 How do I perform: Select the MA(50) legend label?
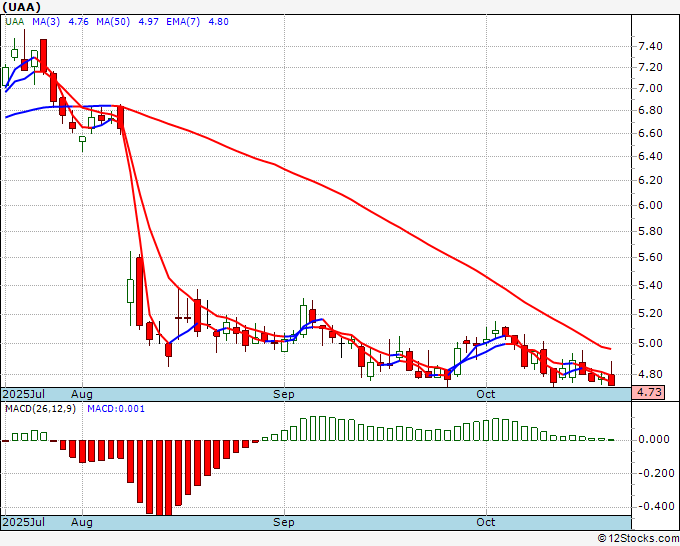click(x=113, y=22)
